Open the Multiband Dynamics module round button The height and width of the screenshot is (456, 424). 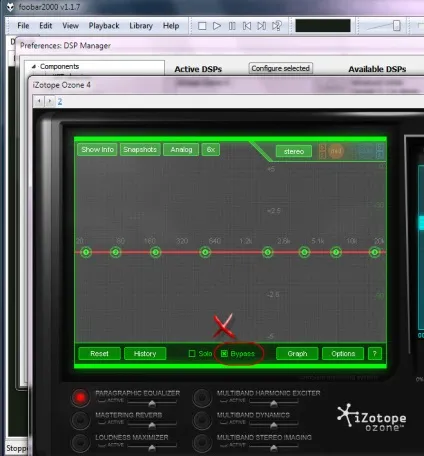(x=202, y=420)
